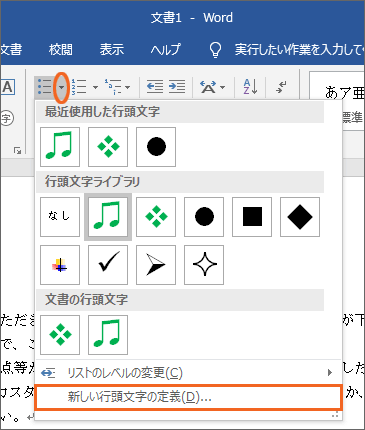The image size is (365, 430).
Task: Open the bullet list dropdown arrow
Action: click(x=61, y=87)
